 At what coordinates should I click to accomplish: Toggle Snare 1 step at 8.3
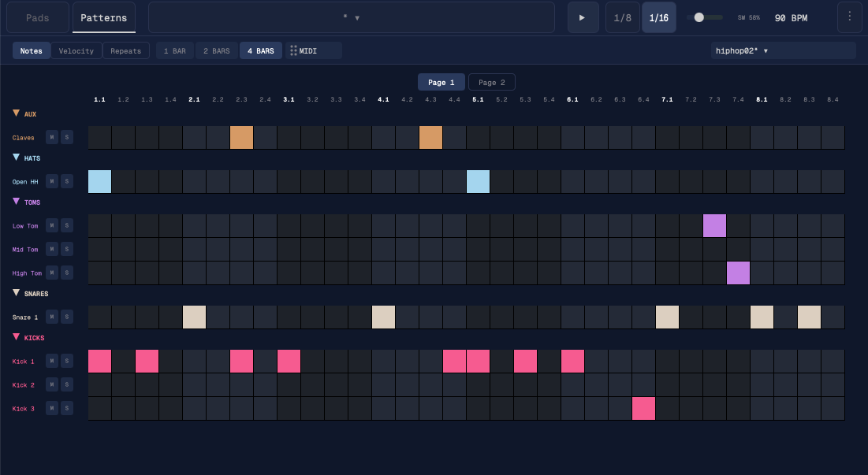point(810,317)
